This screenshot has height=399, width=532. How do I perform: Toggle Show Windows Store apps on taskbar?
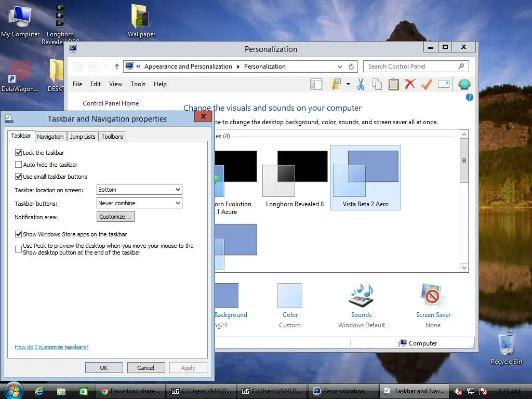[x=18, y=234]
